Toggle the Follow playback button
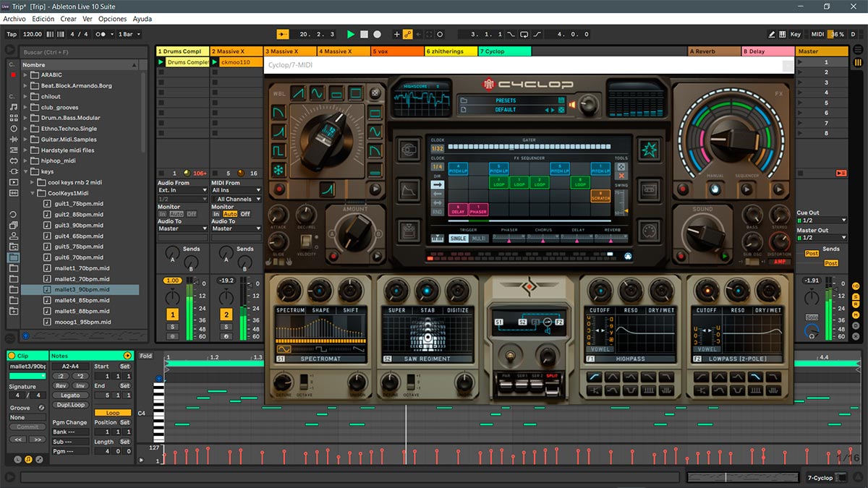This screenshot has width=868, height=488. (284, 34)
